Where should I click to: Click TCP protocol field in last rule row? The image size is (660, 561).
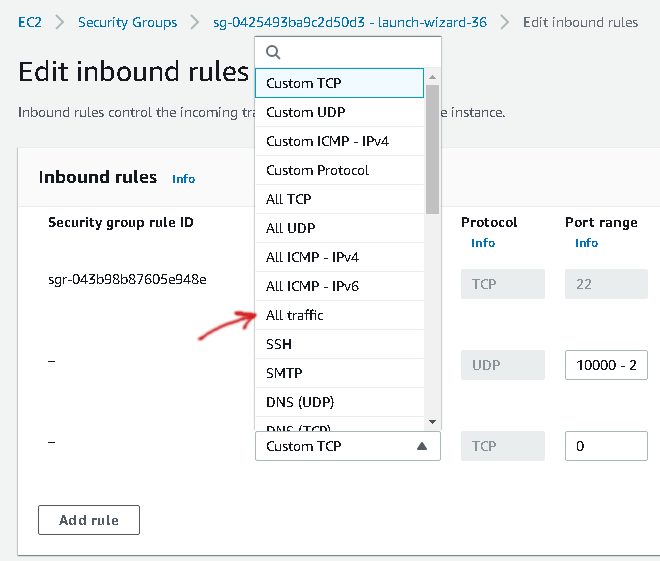pyautogui.click(x=503, y=446)
